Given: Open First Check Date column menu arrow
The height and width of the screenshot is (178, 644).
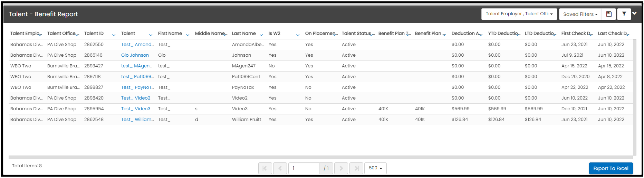Looking at the screenshot, I should pos(591,35).
